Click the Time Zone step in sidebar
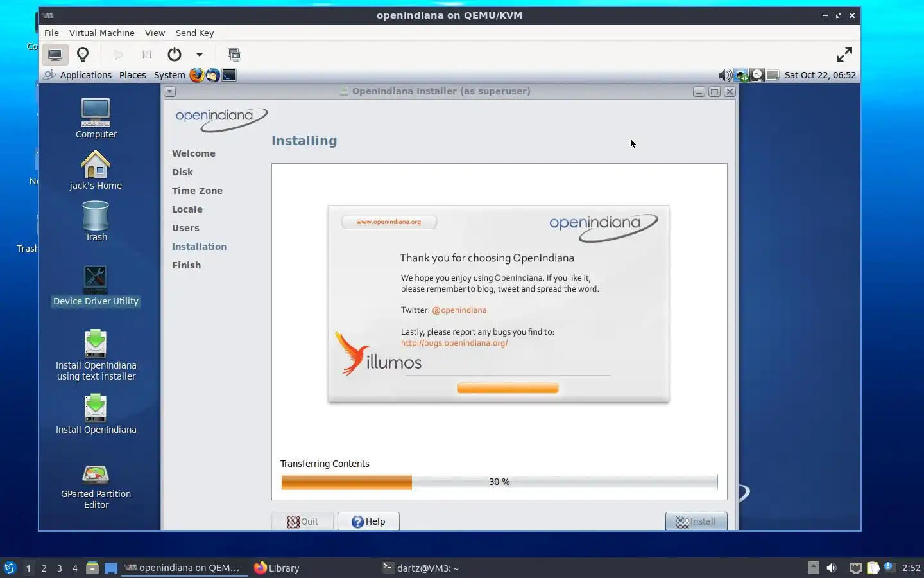Viewport: 924px width, 578px height. tap(197, 191)
